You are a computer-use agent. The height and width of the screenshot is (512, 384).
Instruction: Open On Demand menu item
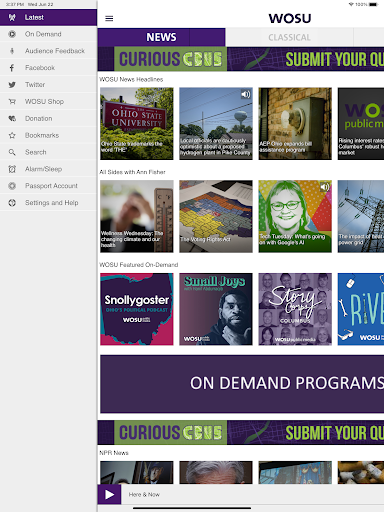[x=48, y=34]
